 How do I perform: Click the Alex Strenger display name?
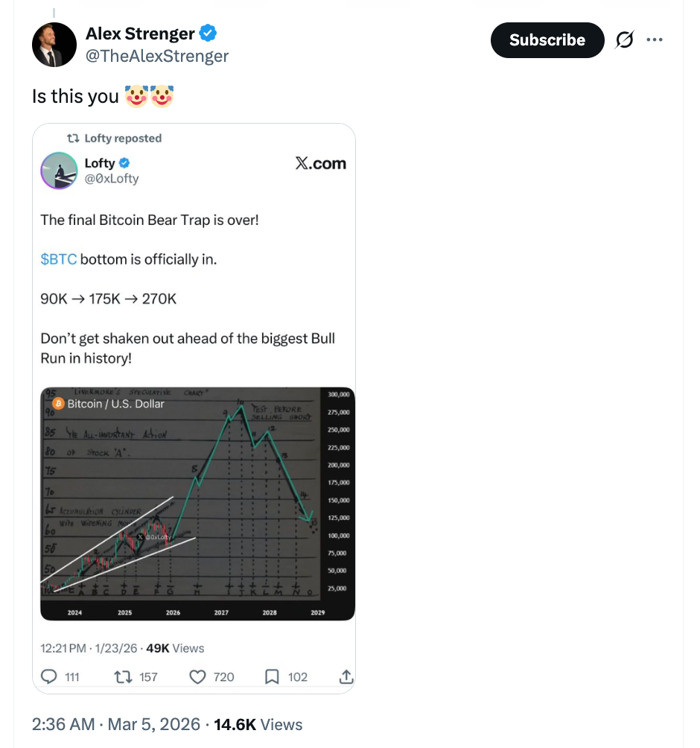140,34
